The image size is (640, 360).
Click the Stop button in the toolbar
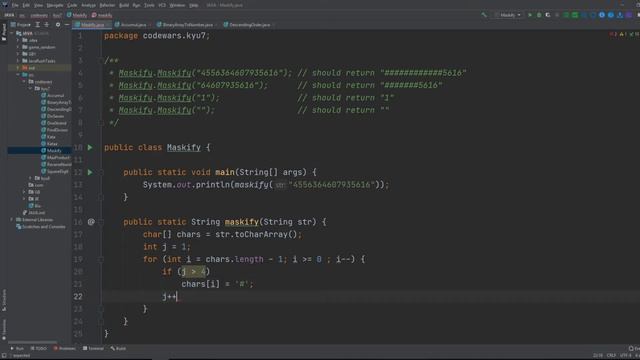click(x=557, y=15)
